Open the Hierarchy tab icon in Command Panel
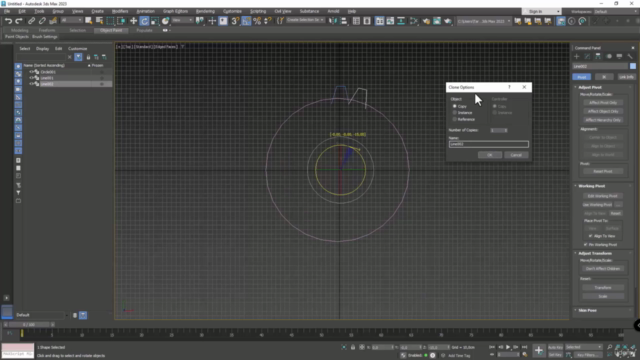This screenshot has height=360, width=640. pos(598,56)
